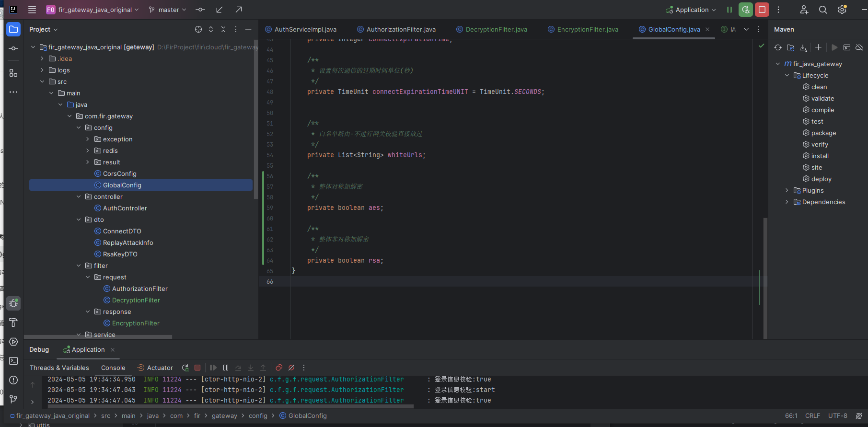This screenshot has height=427, width=868.
Task: Click the Push arrow icon
Action: coord(239,10)
